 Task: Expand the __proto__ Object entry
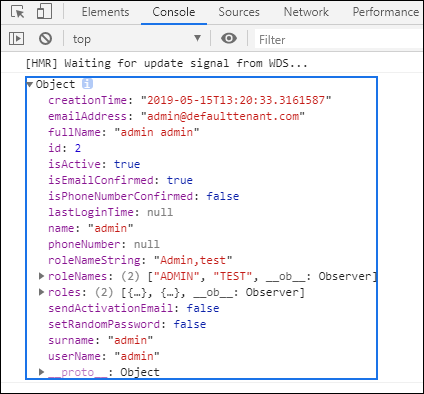[x=41, y=372]
